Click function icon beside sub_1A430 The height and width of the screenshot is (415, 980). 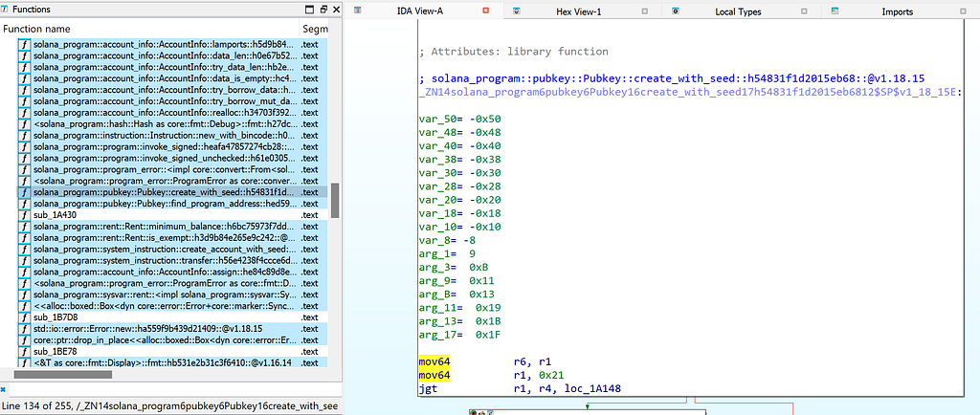[24, 215]
